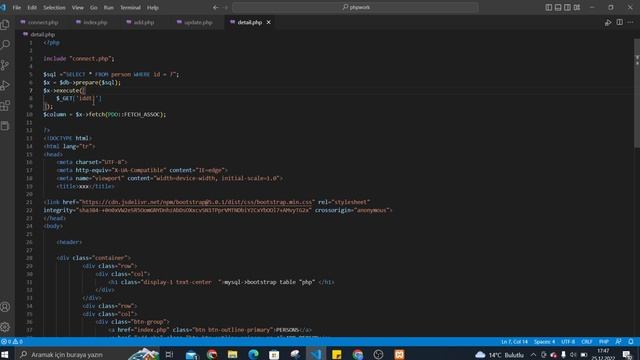Screen dimensions: 640x360
Task: Open notifications bell in status bar
Action: point(631,342)
